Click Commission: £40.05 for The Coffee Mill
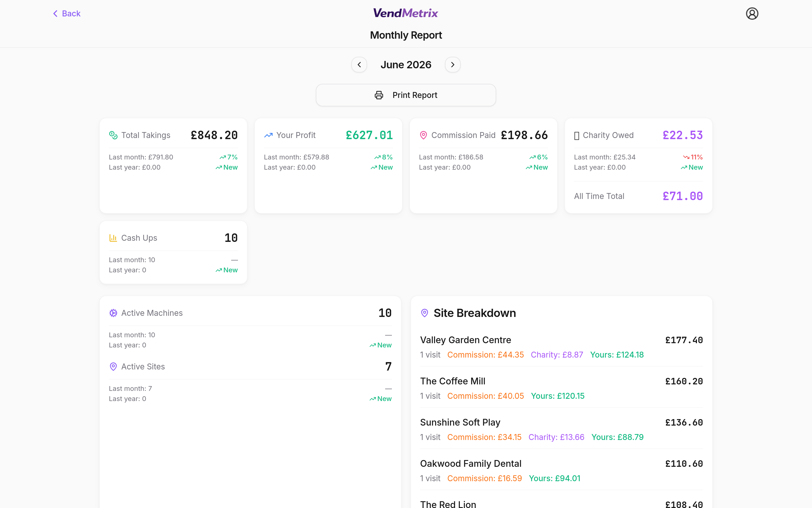This screenshot has height=508, width=812. pyautogui.click(x=485, y=396)
